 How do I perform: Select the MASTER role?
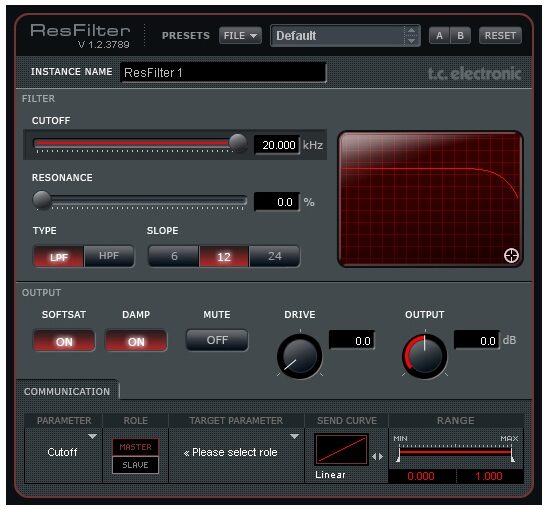(135, 447)
